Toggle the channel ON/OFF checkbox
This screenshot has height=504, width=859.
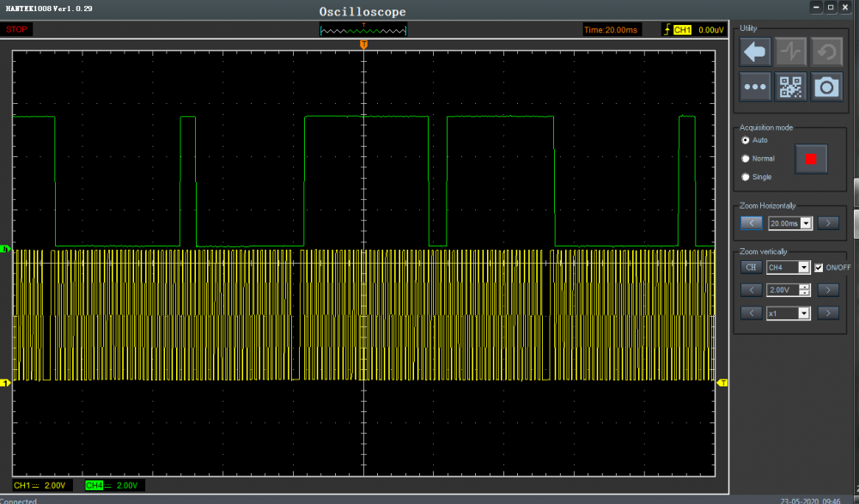(819, 267)
